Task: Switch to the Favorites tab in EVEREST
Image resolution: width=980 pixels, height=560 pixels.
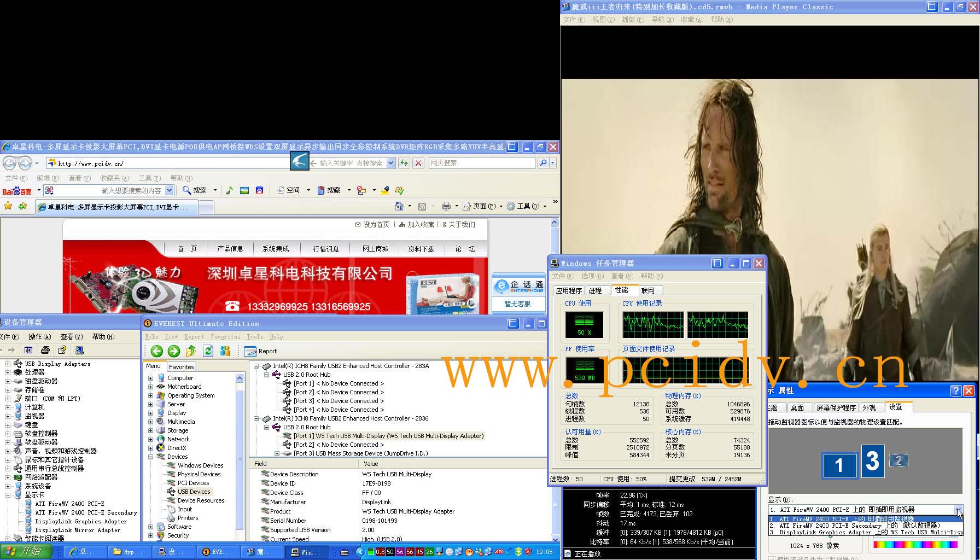Action: 181,367
